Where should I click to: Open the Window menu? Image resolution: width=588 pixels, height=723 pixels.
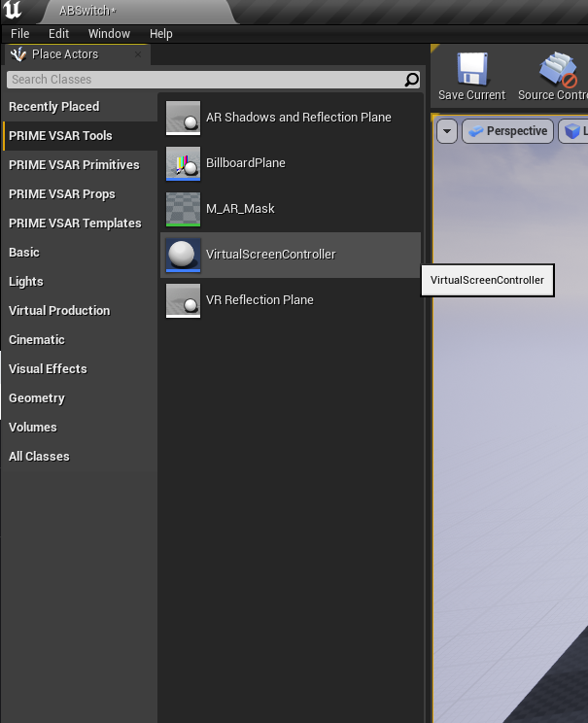tap(109, 34)
